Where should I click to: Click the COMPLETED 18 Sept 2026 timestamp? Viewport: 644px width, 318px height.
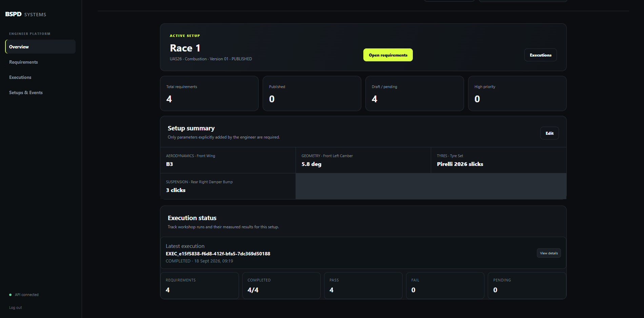coord(199,261)
